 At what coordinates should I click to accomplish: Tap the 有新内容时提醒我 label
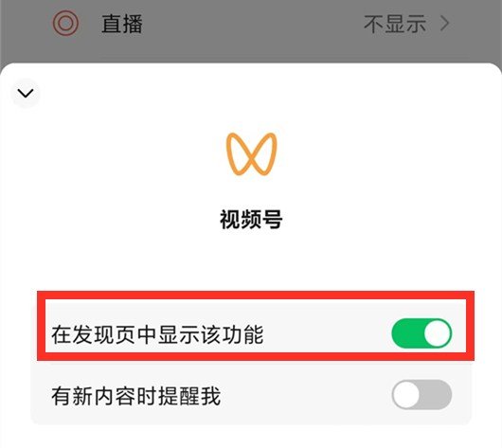[136, 396]
